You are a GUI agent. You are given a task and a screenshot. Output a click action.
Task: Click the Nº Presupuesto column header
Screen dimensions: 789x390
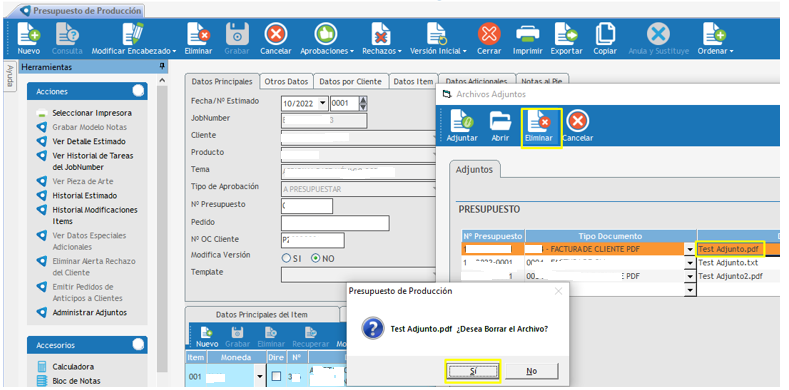pyautogui.click(x=493, y=236)
